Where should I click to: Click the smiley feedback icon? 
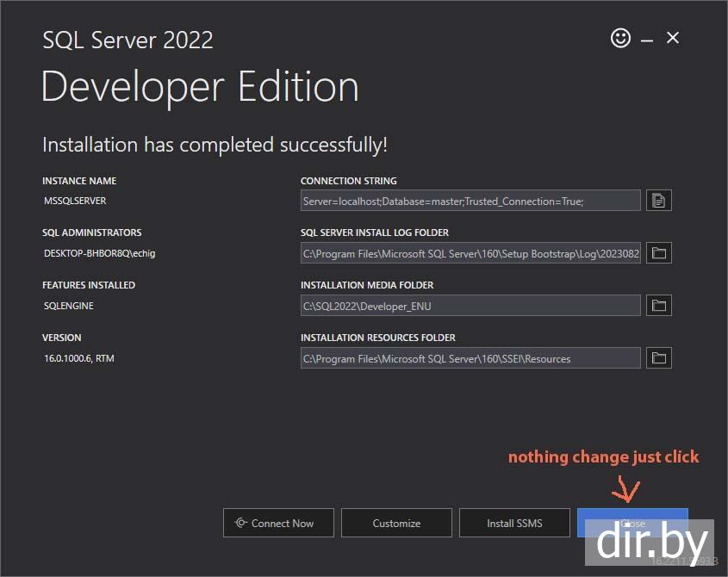tap(620, 38)
